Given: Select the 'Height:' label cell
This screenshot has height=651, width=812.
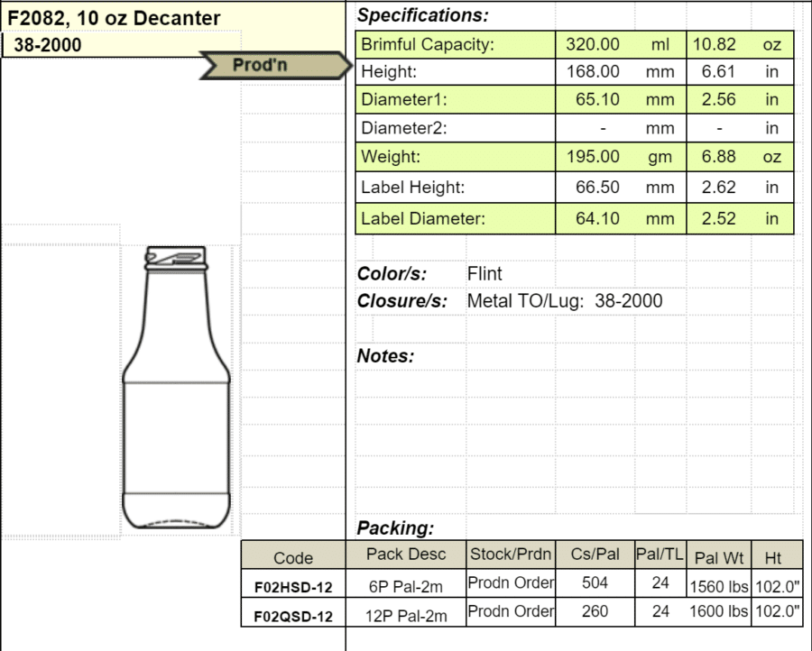Looking at the screenshot, I should point(456,71).
